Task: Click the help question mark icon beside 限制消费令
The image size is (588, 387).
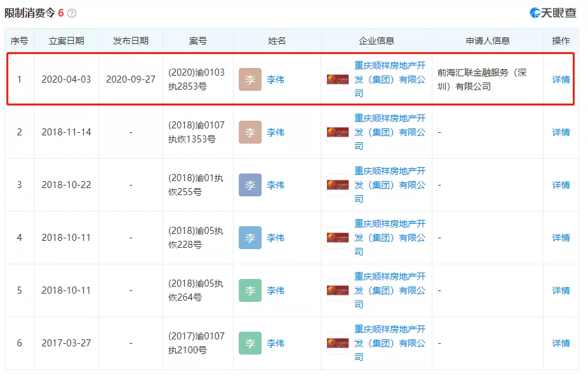Action: [x=72, y=13]
